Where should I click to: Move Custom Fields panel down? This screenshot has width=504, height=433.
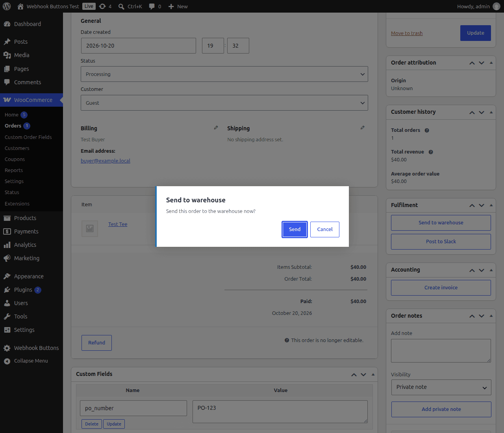[363, 374]
